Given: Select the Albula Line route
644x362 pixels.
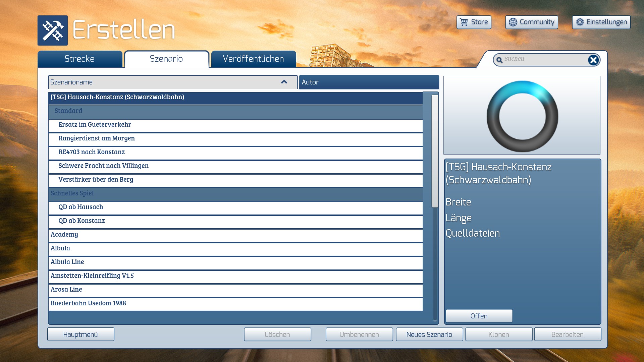Looking at the screenshot, I should pos(67,262).
